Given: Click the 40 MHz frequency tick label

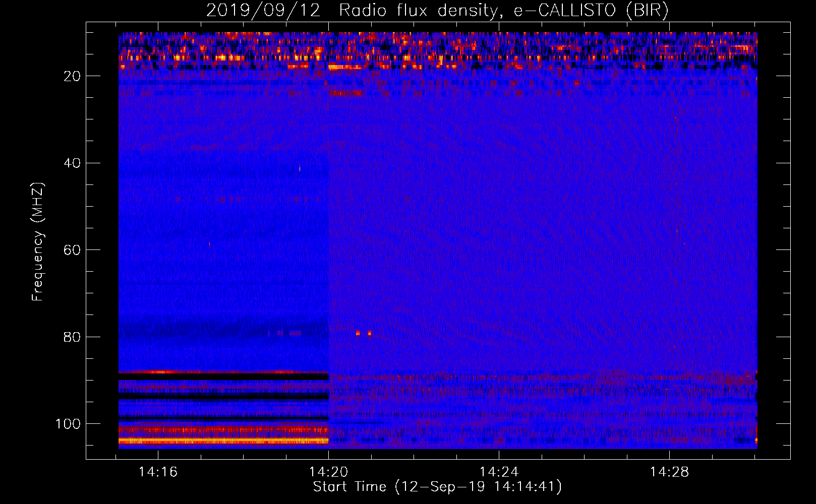Looking at the screenshot, I should click(x=72, y=163).
